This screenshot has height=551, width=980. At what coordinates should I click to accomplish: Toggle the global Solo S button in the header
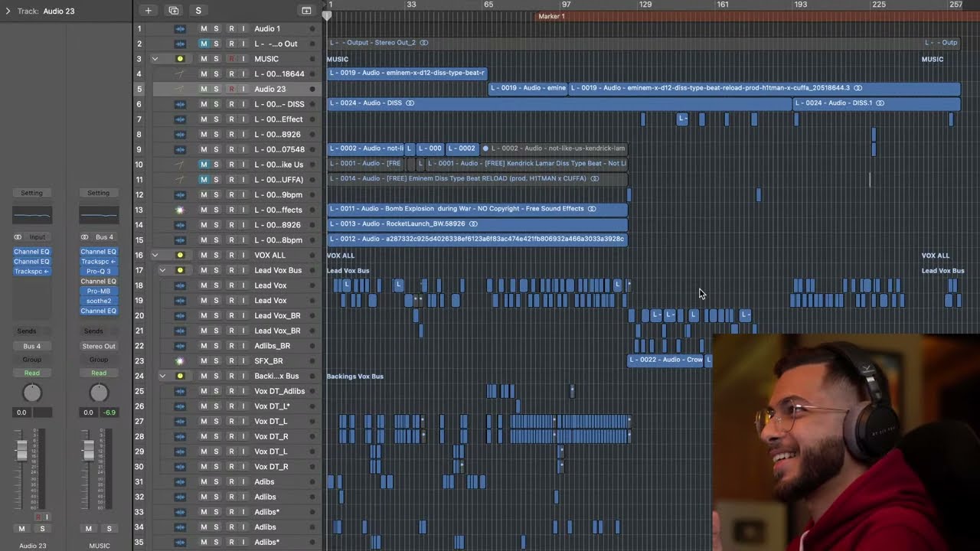tap(198, 11)
